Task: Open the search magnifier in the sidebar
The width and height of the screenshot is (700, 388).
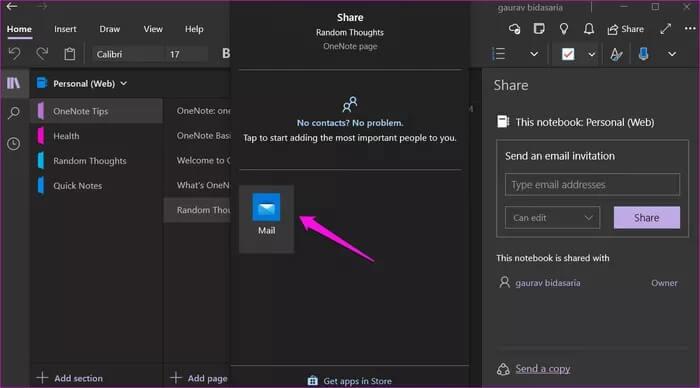Action: click(14, 113)
